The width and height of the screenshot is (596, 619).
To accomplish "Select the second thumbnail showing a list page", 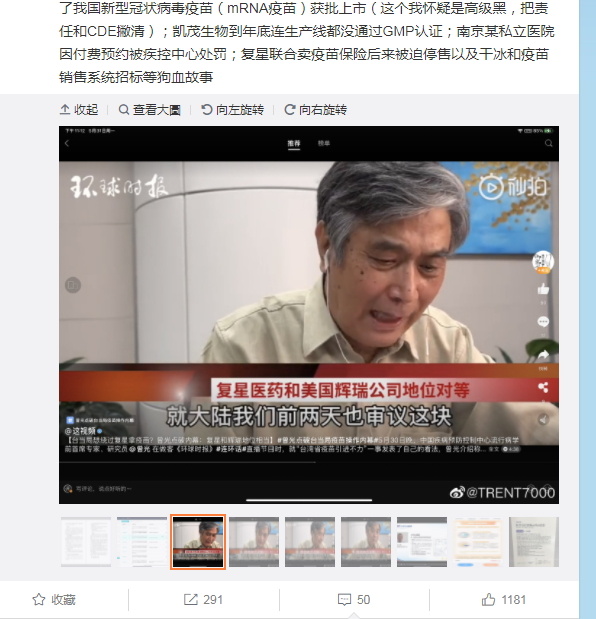I will (x=142, y=542).
